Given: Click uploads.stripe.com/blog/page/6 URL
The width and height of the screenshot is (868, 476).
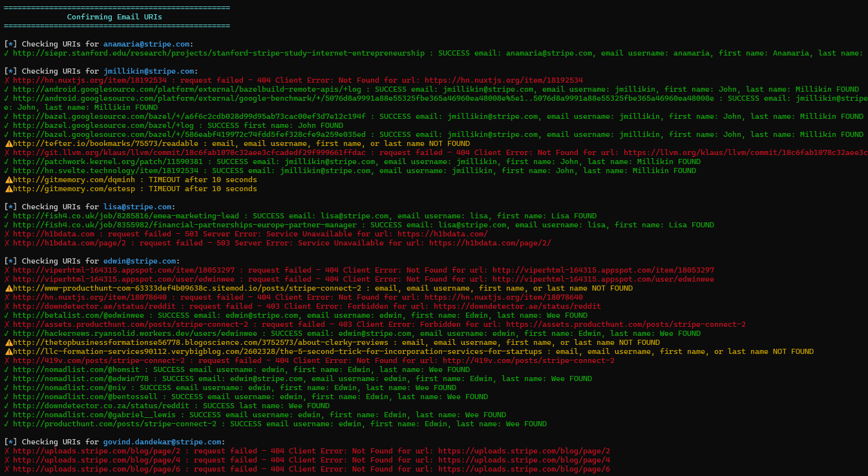Looking at the screenshot, I should tap(96, 469).
